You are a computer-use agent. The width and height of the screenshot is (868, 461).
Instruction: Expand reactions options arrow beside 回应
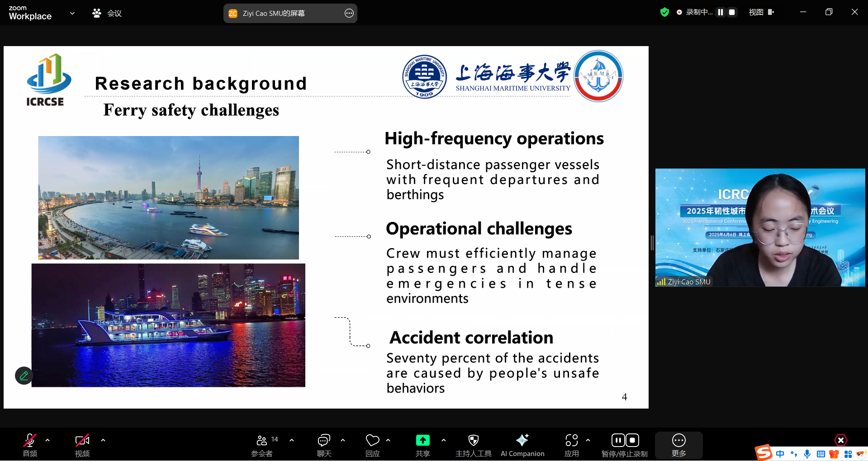388,440
